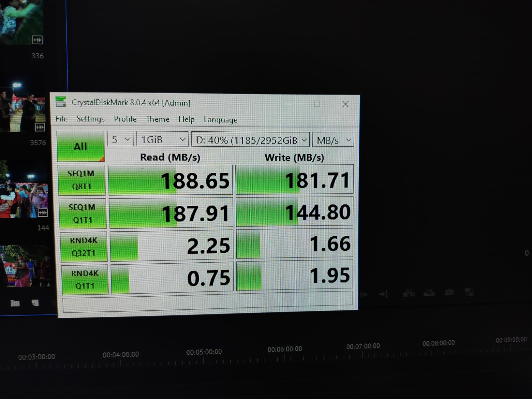
Task: Click the Read (MB/s) column header
Action: pyautogui.click(x=170, y=157)
